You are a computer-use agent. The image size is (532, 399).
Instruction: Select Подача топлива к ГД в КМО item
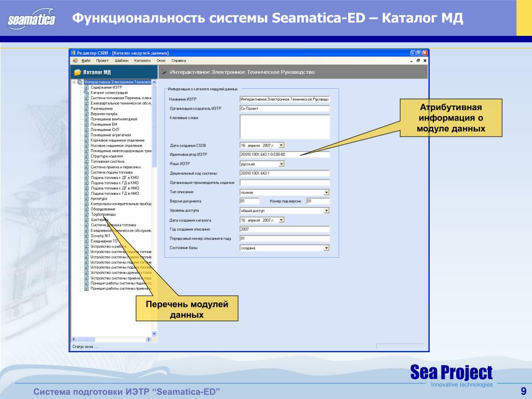click(x=115, y=183)
